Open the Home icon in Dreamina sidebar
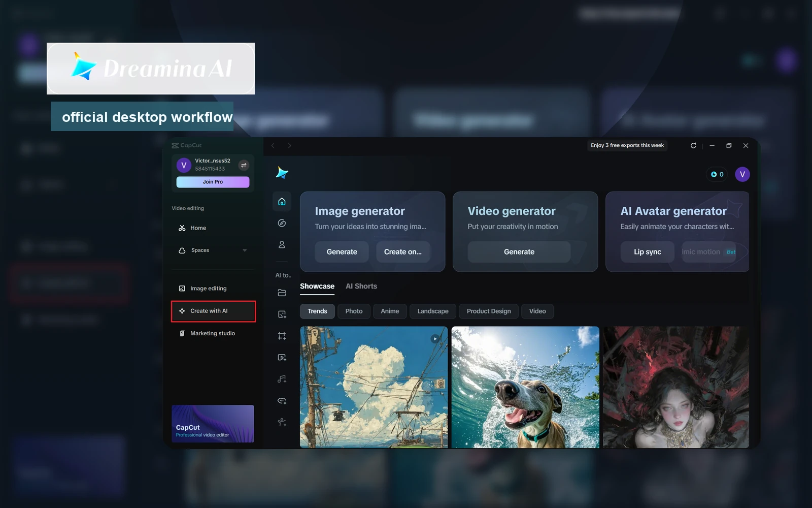The image size is (812, 508). click(282, 202)
